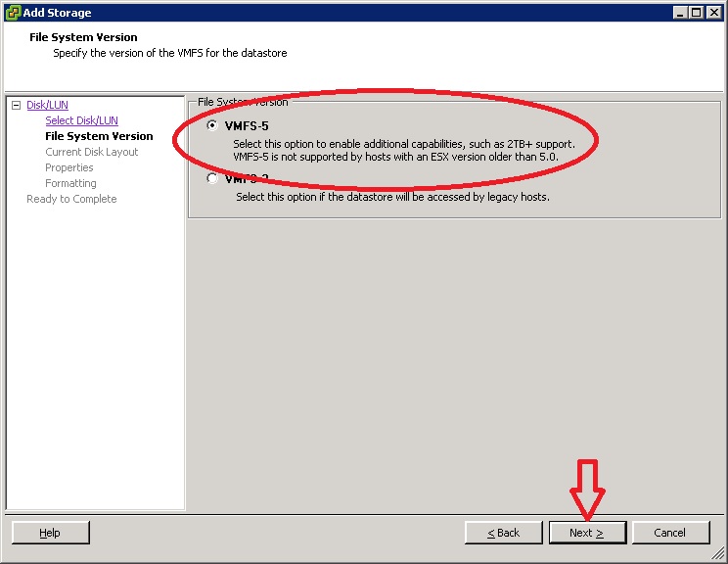Select the VMFS-5 radio button
This screenshot has height=564, width=728.
(x=212, y=125)
